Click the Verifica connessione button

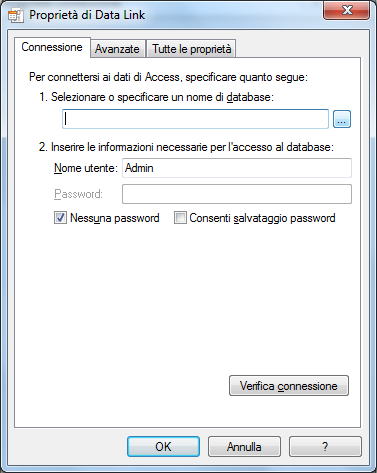[x=289, y=386]
